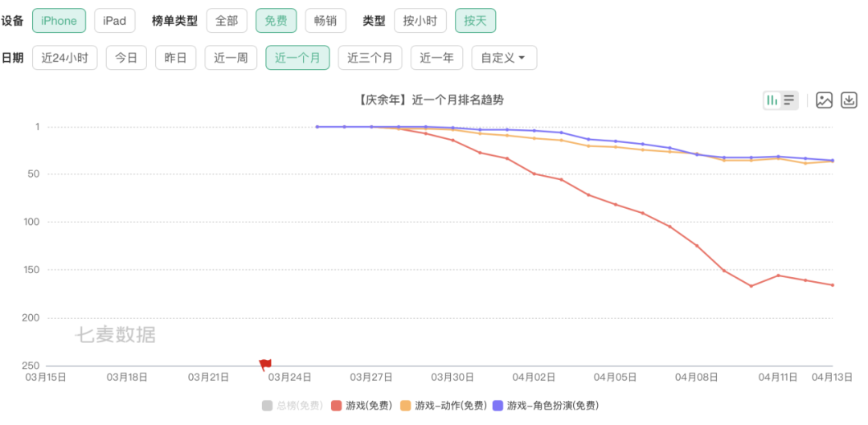
Task: Switch chart type to 畅销
Action: point(325,21)
